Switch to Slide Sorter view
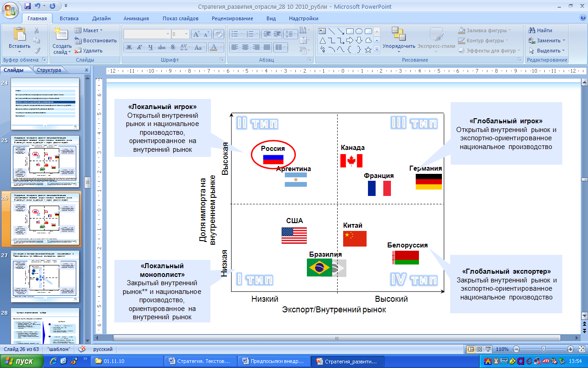The height and width of the screenshot is (368, 588). [x=480, y=349]
